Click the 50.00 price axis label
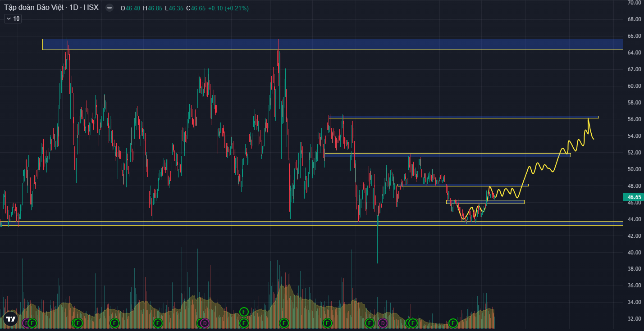 coord(634,169)
